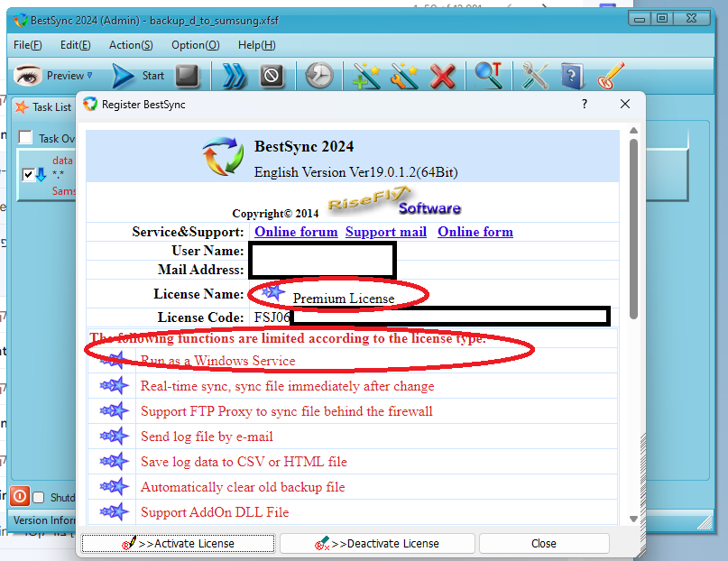Toggle the Task Overview checkbox
Viewport: 728px width, 561px height.
25,138
